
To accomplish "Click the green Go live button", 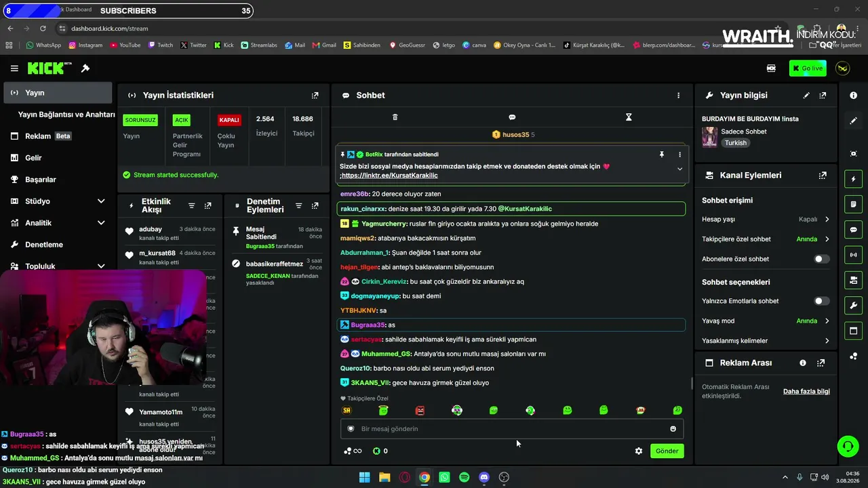I will (808, 68).
